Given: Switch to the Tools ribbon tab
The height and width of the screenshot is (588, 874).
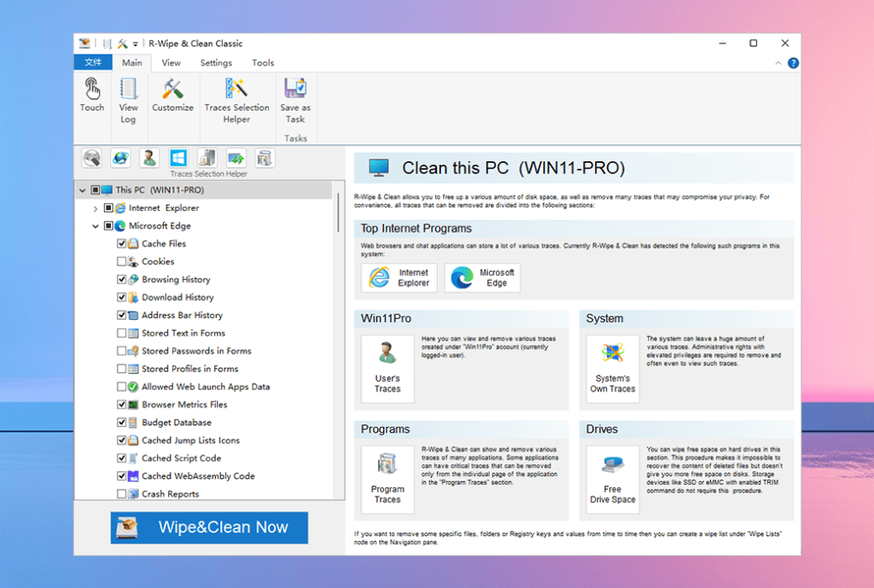Looking at the screenshot, I should [263, 62].
